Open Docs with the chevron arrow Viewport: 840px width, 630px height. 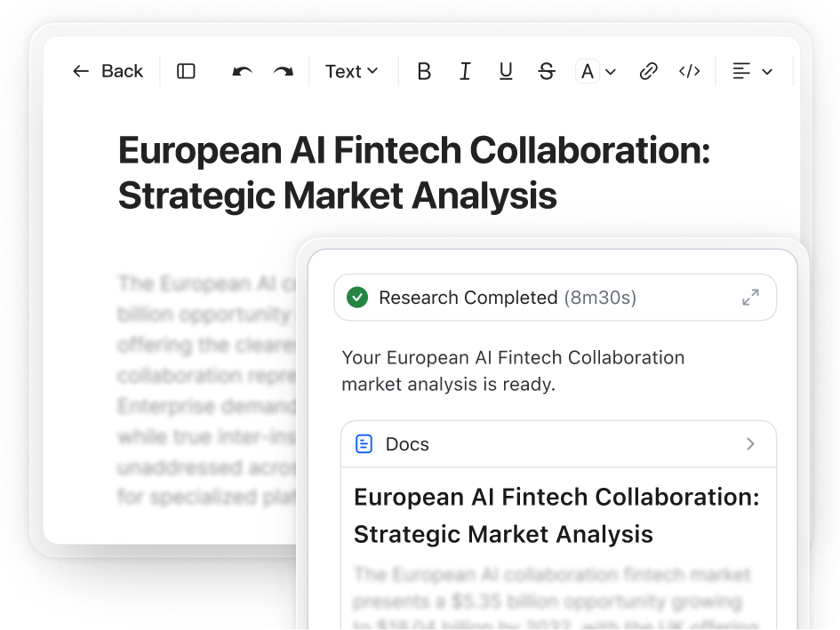tap(750, 443)
